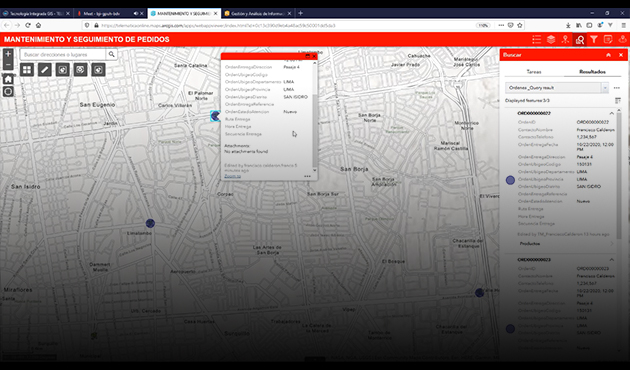Go to browser home page icon
This screenshot has width=630, height=370.
[39, 25]
